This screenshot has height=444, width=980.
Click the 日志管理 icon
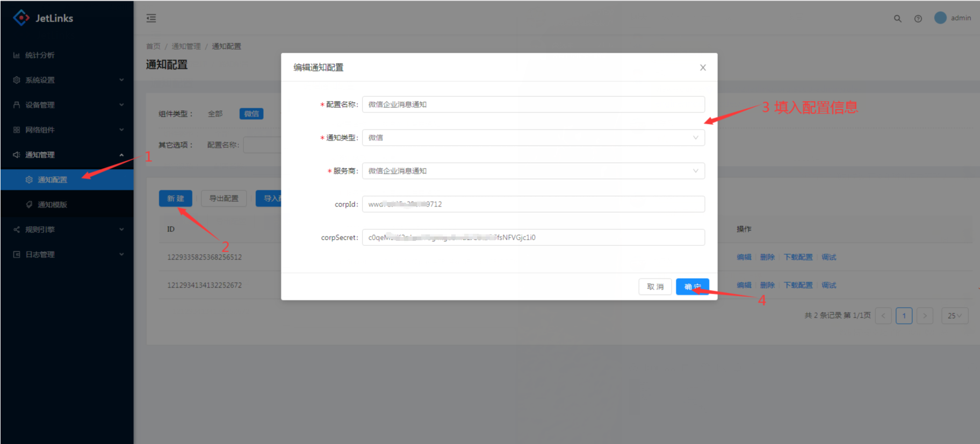[17, 254]
